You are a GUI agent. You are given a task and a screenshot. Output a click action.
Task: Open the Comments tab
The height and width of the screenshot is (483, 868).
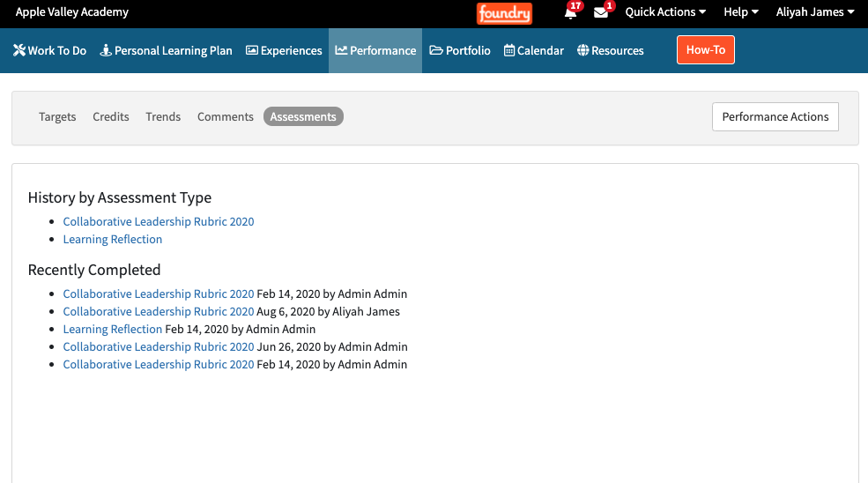point(226,116)
